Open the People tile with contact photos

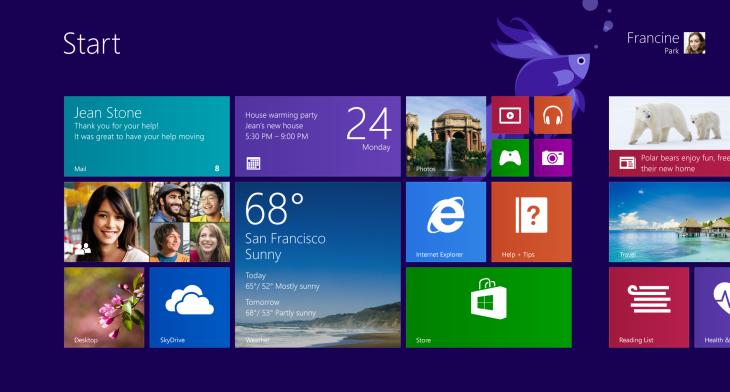tap(147, 222)
